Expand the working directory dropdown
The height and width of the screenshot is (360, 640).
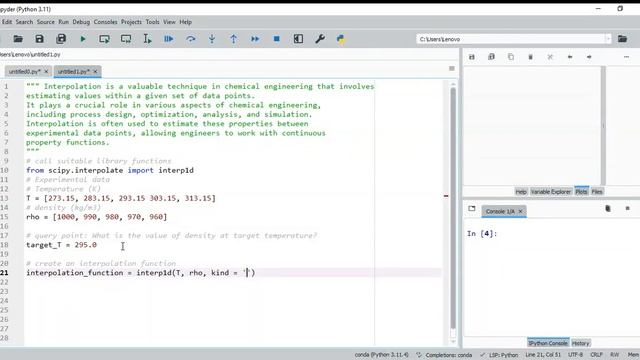click(x=608, y=39)
